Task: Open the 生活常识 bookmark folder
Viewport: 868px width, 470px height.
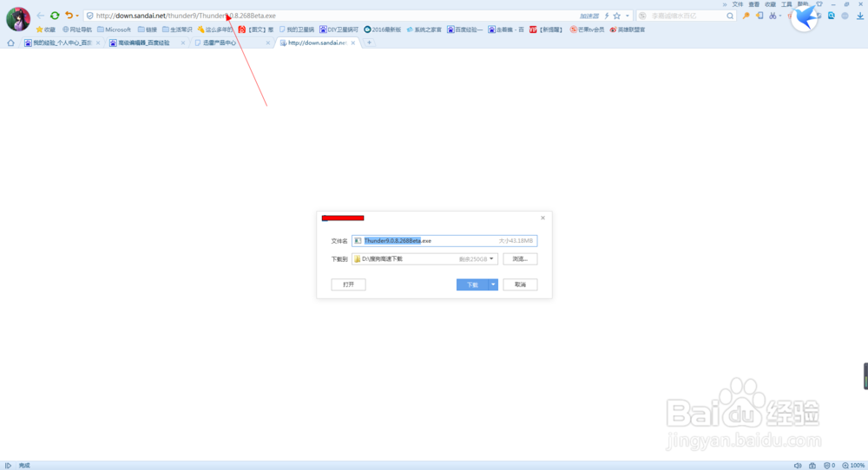Action: [177, 29]
